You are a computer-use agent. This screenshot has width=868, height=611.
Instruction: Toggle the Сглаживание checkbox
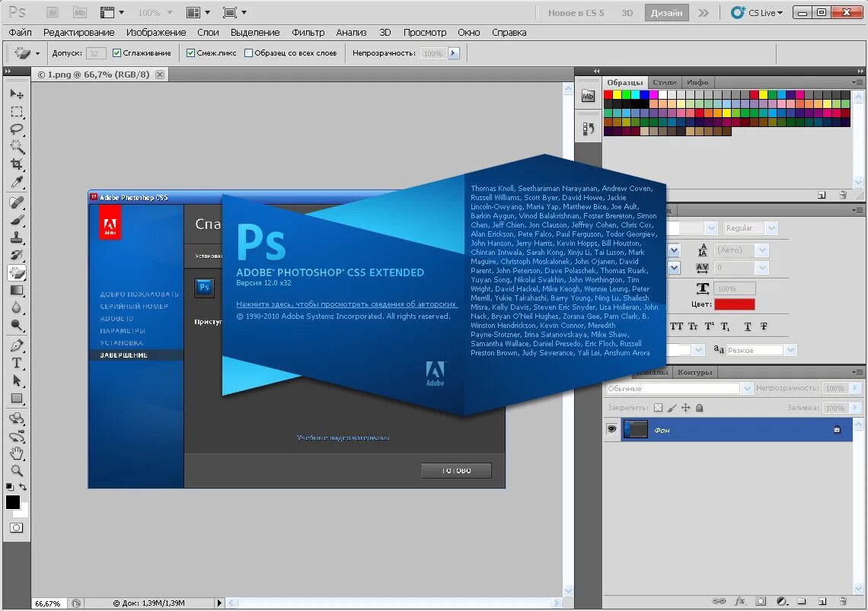pyautogui.click(x=116, y=53)
